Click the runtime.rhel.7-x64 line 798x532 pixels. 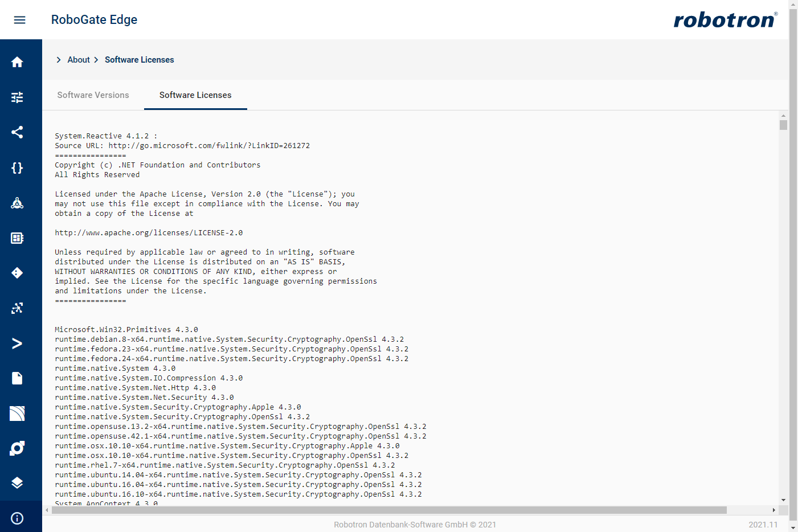(x=225, y=465)
